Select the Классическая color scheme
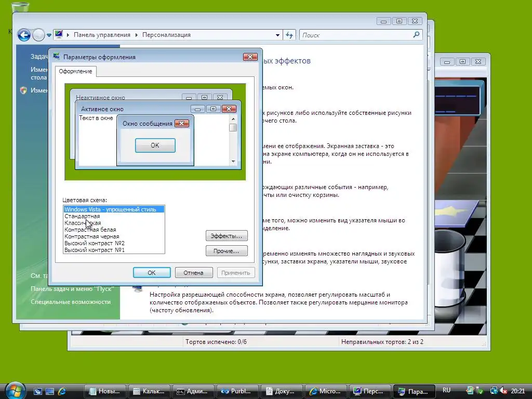Image resolution: width=532 pixels, height=399 pixels. [x=114, y=223]
